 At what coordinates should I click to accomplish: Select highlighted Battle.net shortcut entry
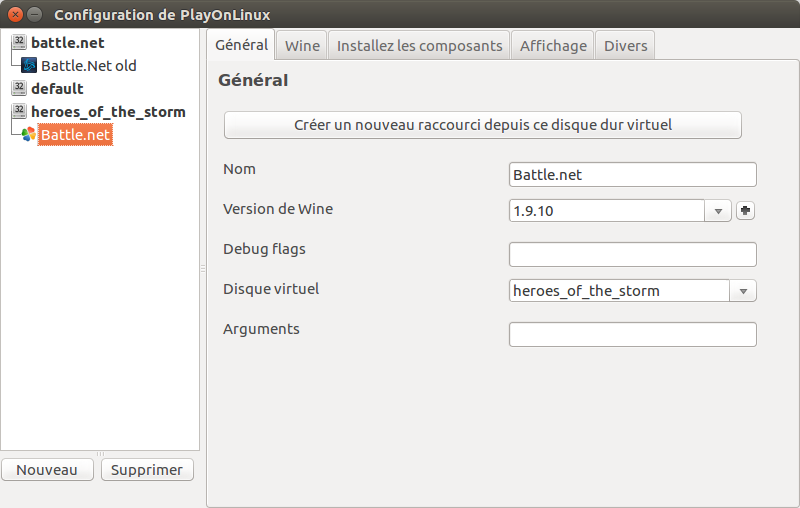point(75,135)
